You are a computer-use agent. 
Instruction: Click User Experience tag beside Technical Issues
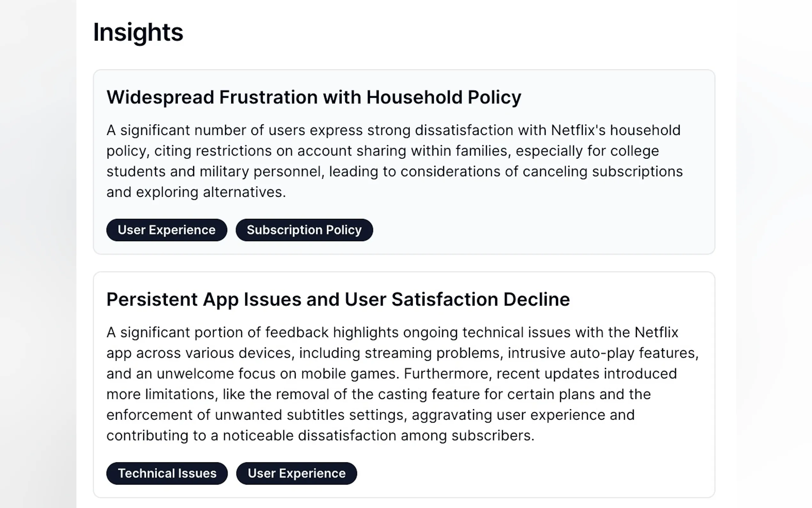[296, 473]
